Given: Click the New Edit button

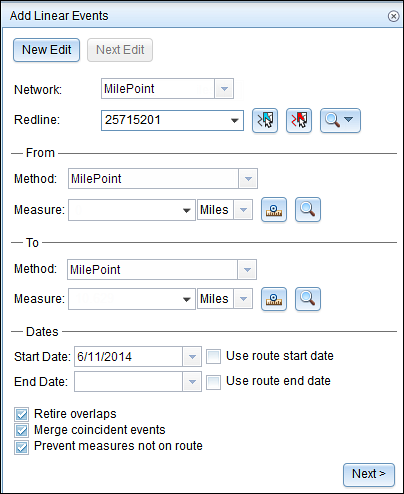Looking at the screenshot, I should pyautogui.click(x=47, y=50).
